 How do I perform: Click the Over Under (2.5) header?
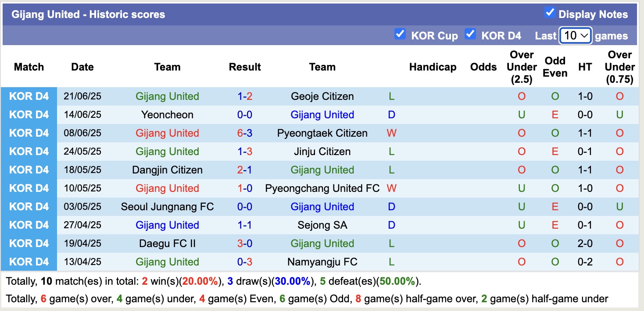[x=522, y=66]
